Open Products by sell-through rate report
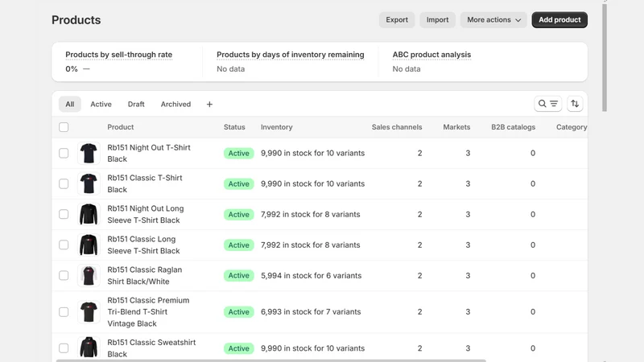 [118, 55]
